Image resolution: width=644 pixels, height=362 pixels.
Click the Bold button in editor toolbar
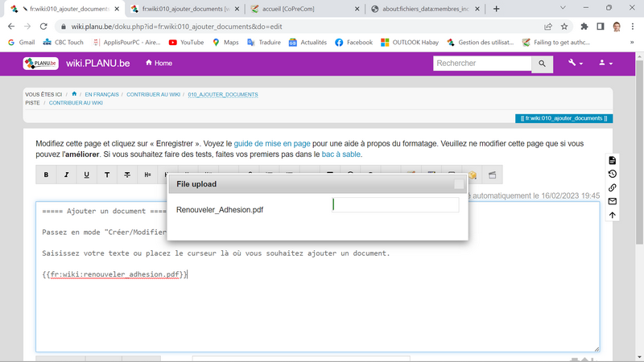46,175
